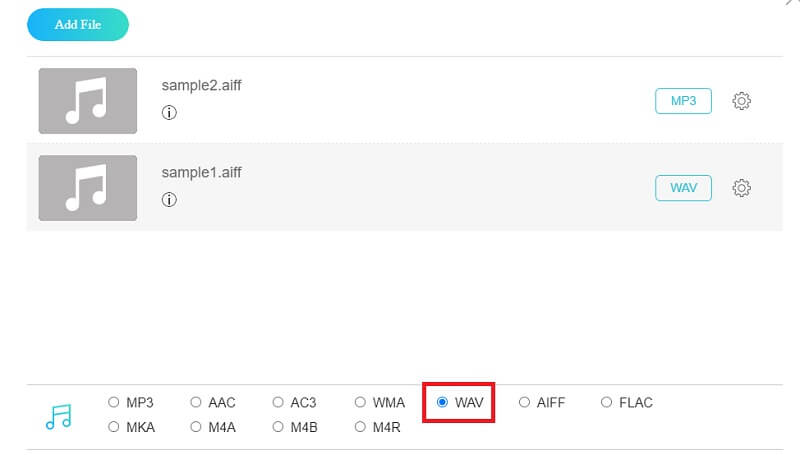
Task: Click the Add File button
Action: pyautogui.click(x=78, y=25)
